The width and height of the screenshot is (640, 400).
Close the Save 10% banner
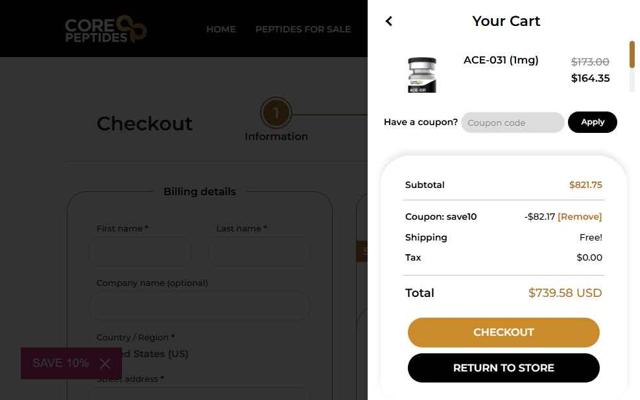105,363
